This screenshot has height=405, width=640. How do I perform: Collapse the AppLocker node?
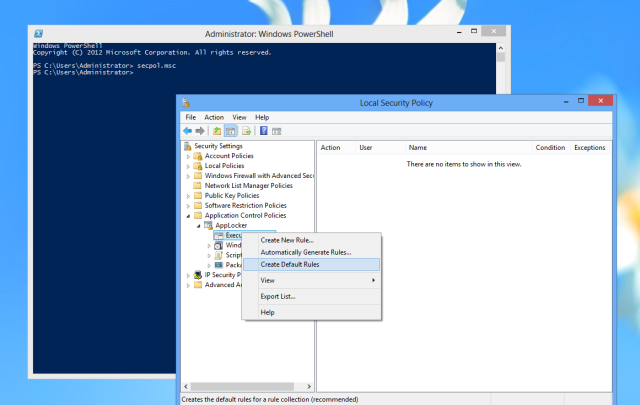point(198,226)
